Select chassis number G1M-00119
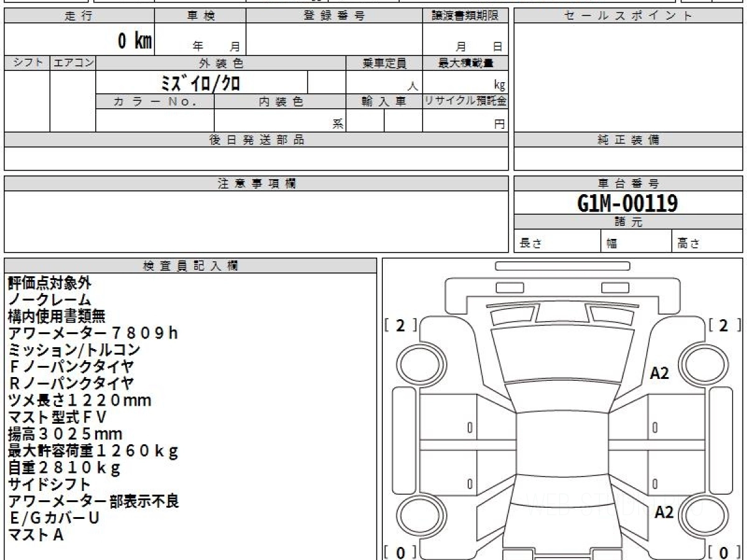Screen dimensions: 747x560 point(628,203)
